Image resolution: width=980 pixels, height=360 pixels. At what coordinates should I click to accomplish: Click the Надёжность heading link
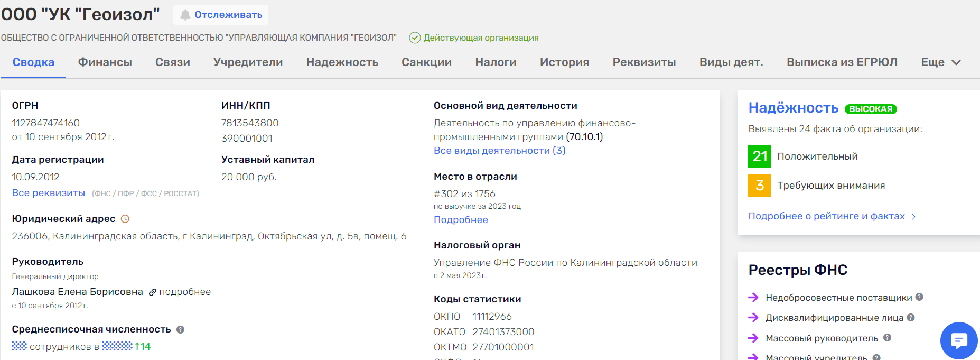point(793,108)
